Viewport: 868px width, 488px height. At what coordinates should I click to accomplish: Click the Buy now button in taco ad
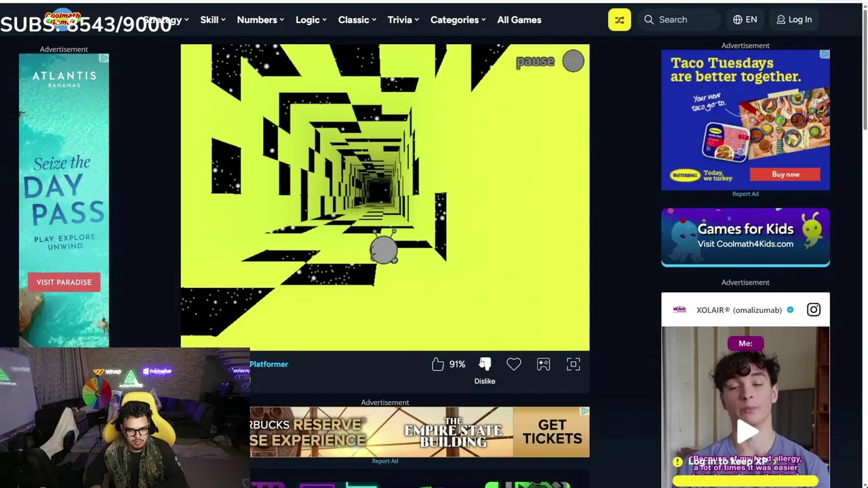[785, 174]
